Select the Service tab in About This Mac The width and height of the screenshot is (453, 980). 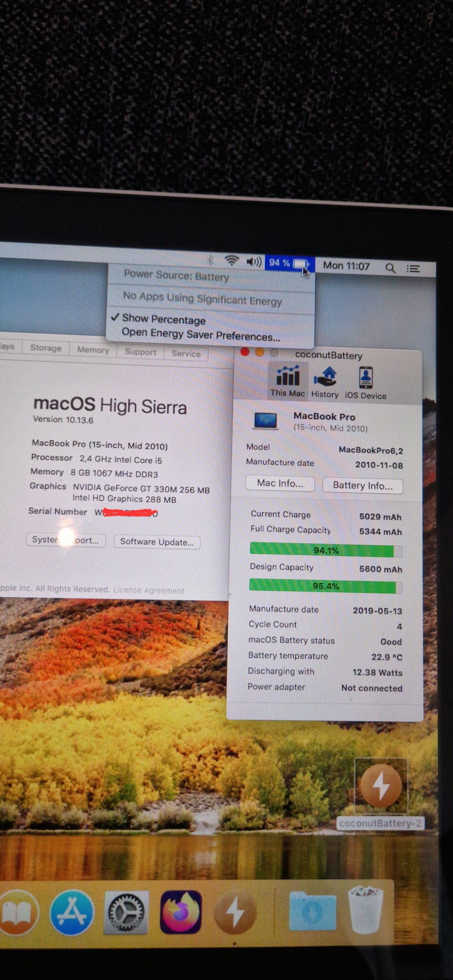(186, 354)
